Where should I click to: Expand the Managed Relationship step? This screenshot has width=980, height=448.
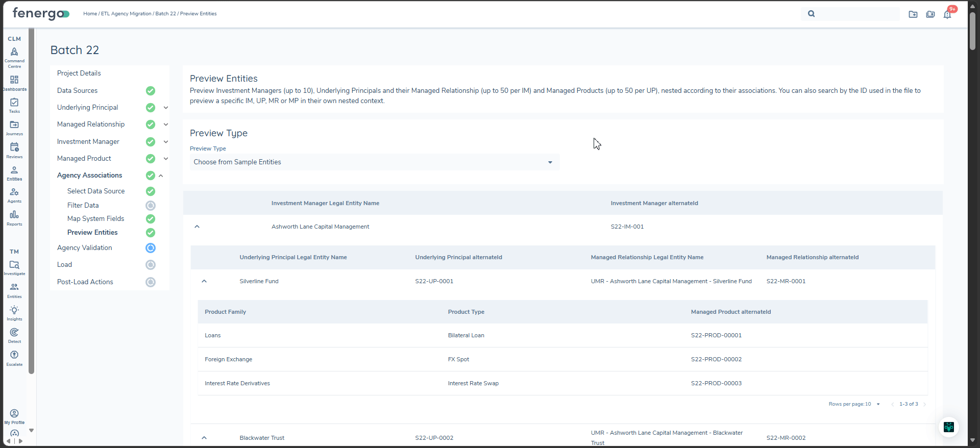(x=166, y=125)
